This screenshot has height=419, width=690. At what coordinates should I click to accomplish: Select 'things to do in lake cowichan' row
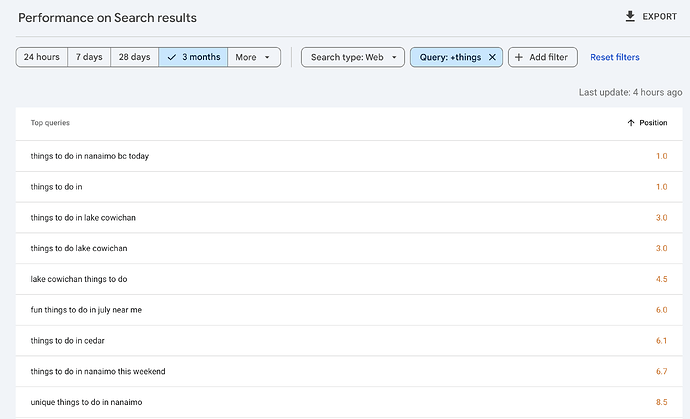(x=83, y=218)
